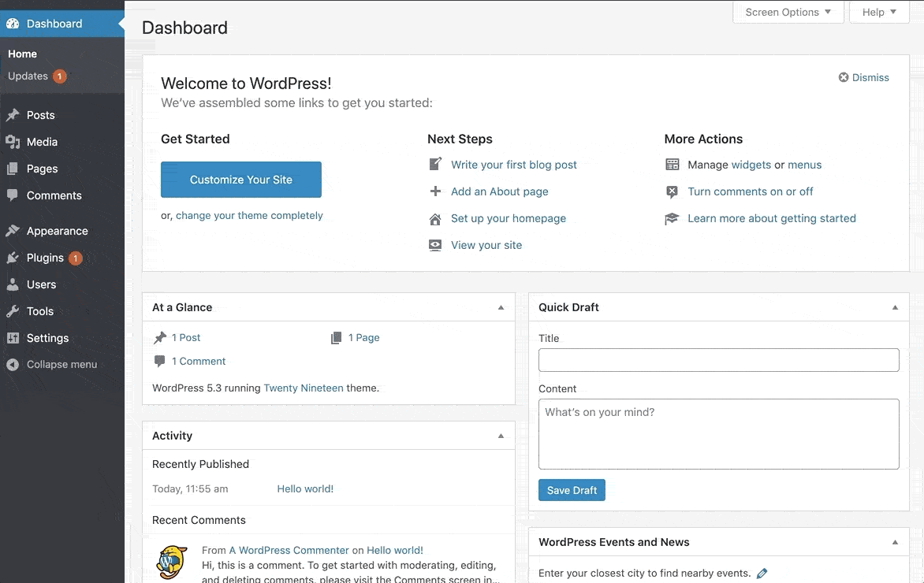Click the Save Draft button
The width and height of the screenshot is (924, 583).
click(572, 490)
